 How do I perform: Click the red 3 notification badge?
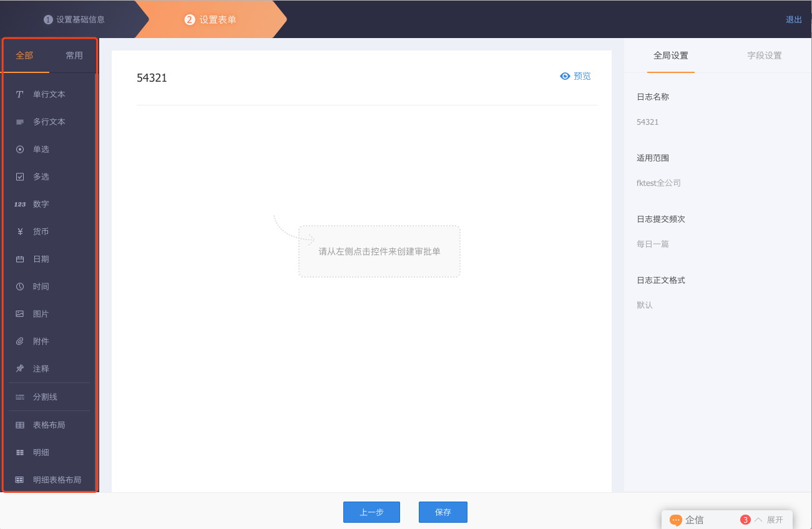click(745, 520)
